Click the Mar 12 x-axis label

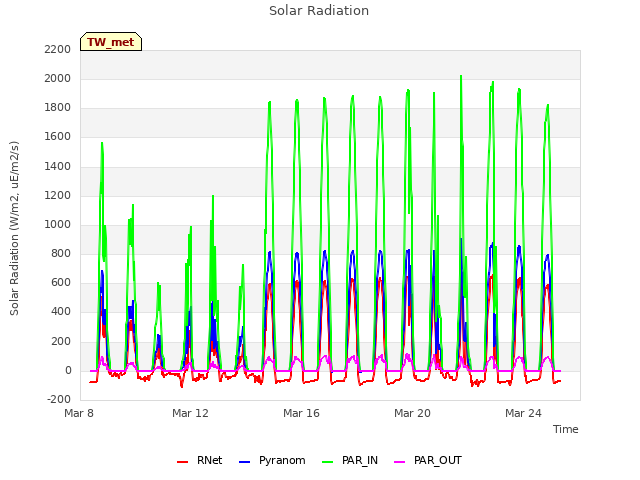point(190,413)
